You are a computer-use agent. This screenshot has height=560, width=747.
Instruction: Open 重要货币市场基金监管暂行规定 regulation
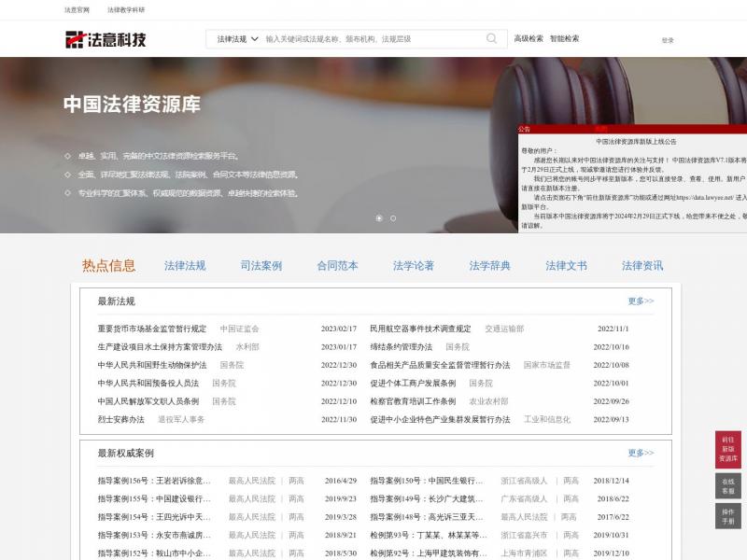152,329
